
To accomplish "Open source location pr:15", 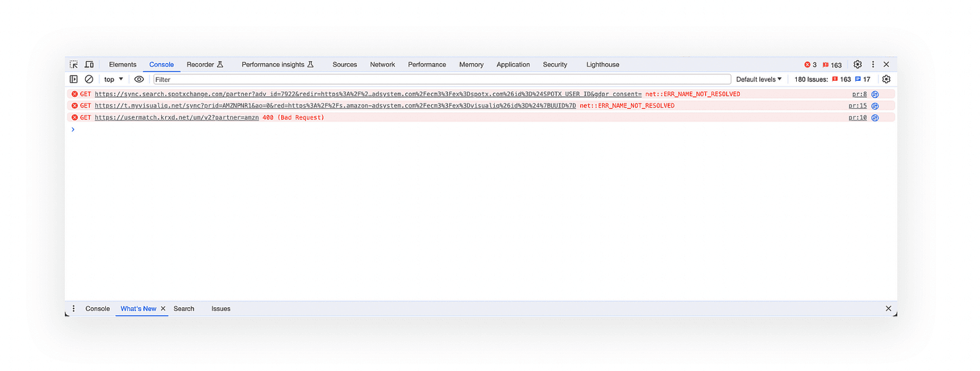I will pos(858,106).
